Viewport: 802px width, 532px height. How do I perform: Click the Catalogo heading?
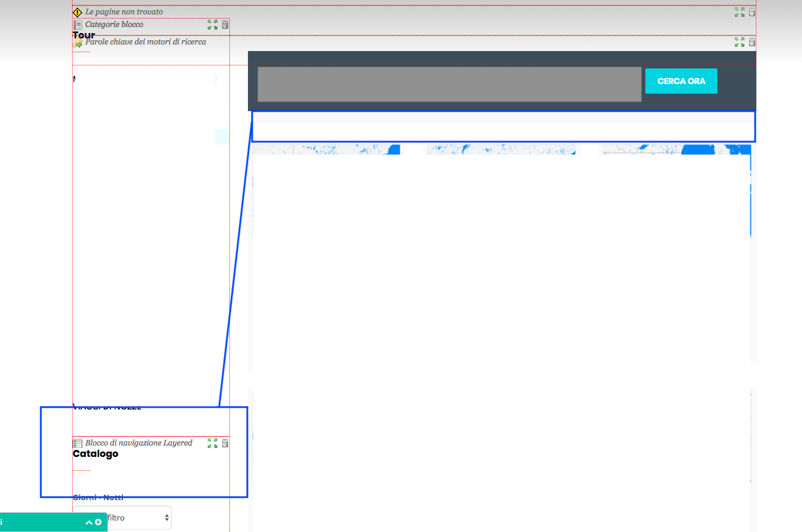95,454
